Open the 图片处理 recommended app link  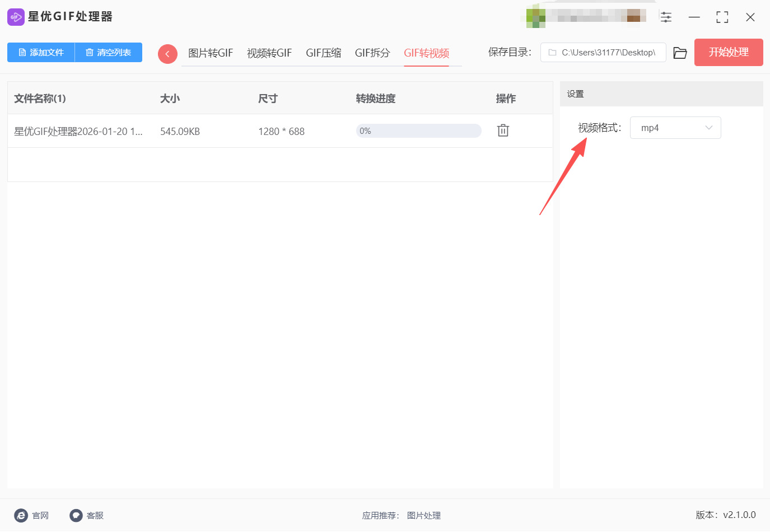(x=423, y=515)
